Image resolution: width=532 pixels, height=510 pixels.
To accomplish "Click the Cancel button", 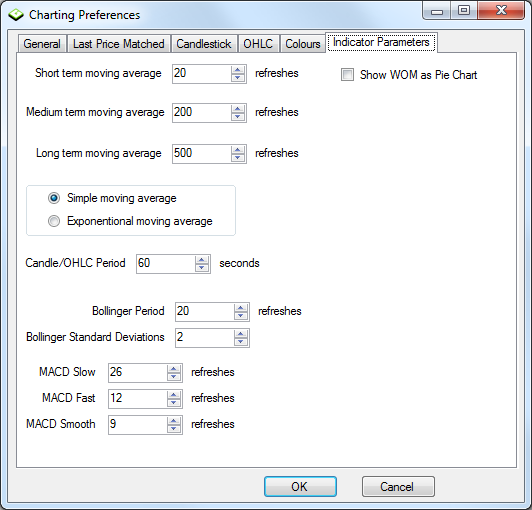I will (398, 486).
